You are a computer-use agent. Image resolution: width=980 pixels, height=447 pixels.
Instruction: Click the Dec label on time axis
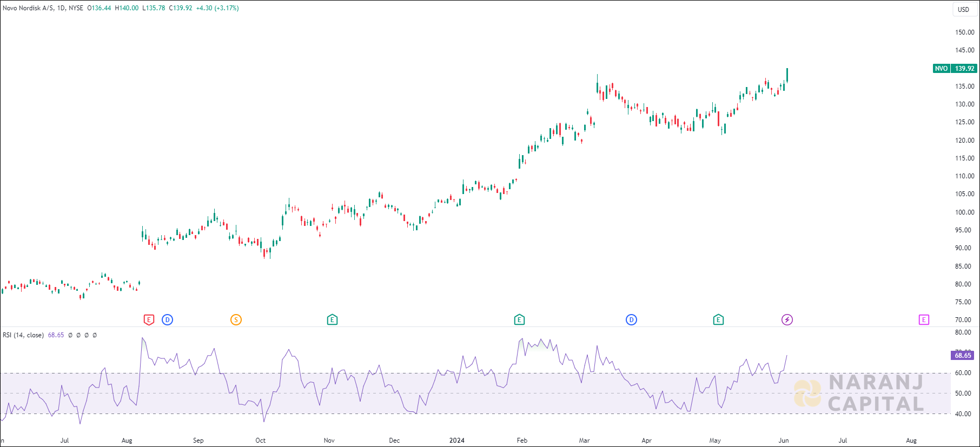pos(394,441)
